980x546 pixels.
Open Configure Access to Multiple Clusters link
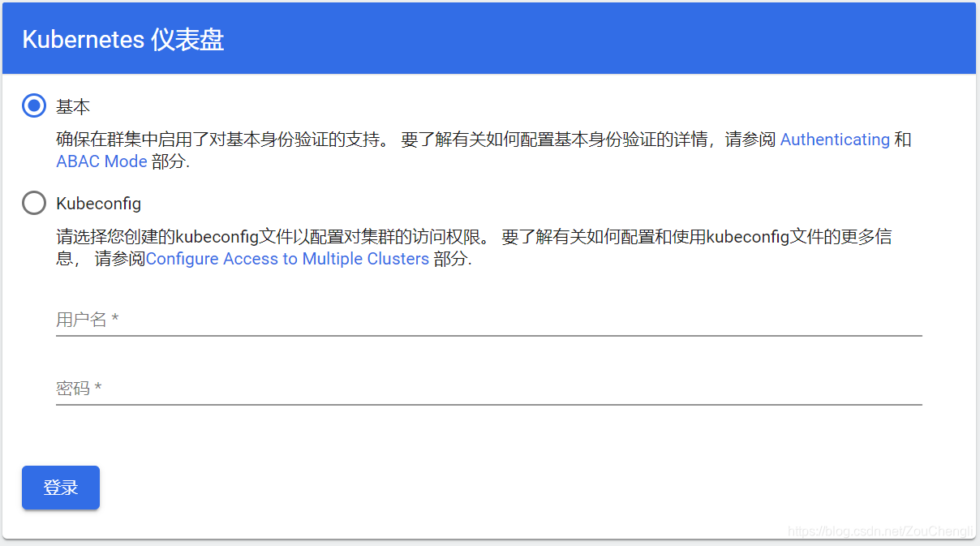point(287,259)
